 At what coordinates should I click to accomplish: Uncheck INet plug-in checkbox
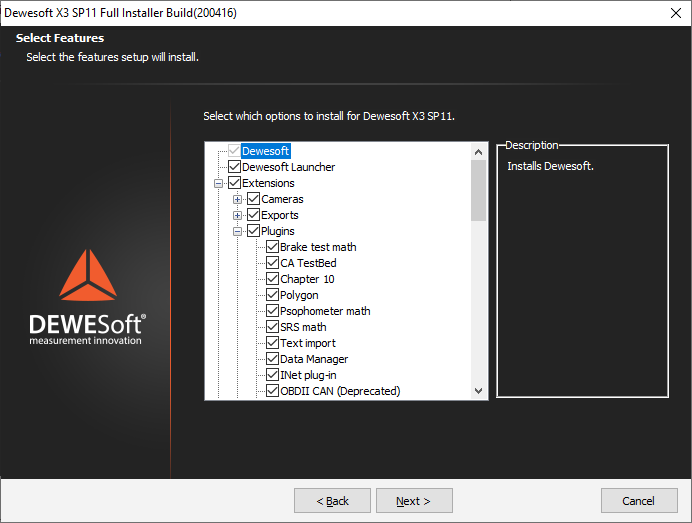click(273, 375)
